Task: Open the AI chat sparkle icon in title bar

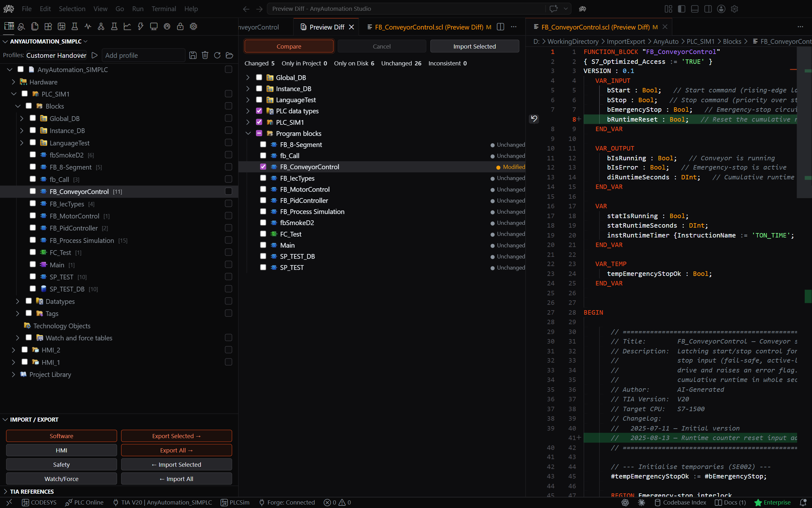Action: tap(553, 9)
